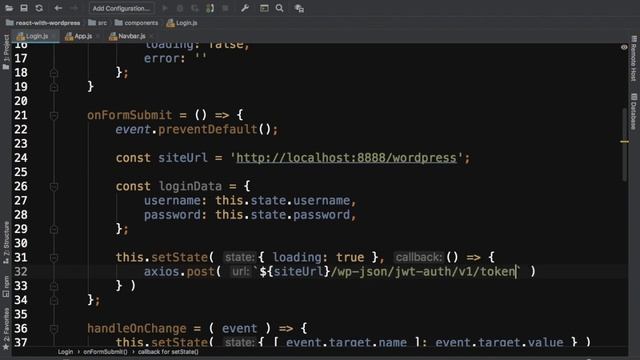Stop the running process icon
This screenshot has height=360, width=640.
tap(225, 8)
